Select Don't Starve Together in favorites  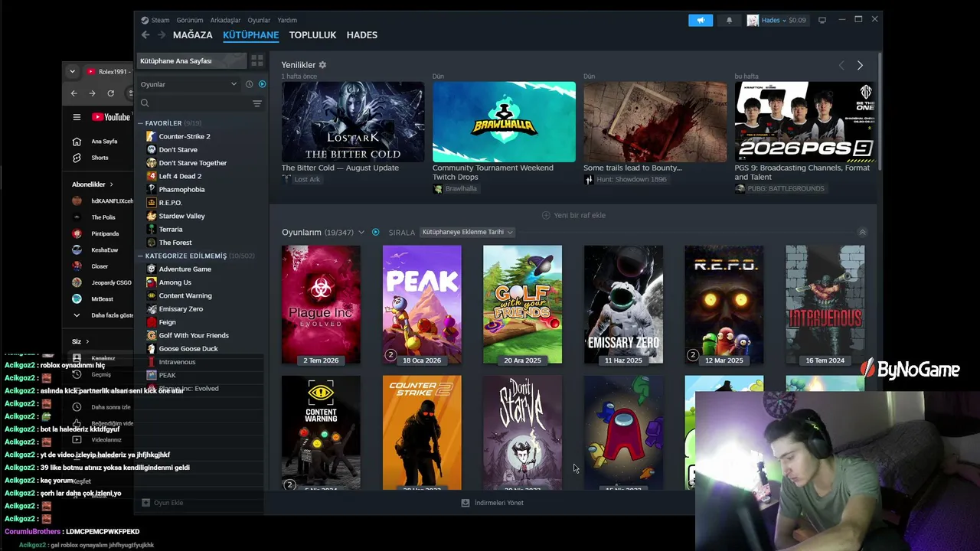tap(192, 163)
